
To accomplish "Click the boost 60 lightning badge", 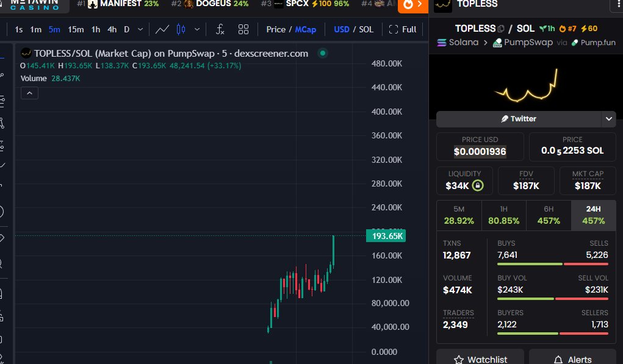I will tap(589, 29).
